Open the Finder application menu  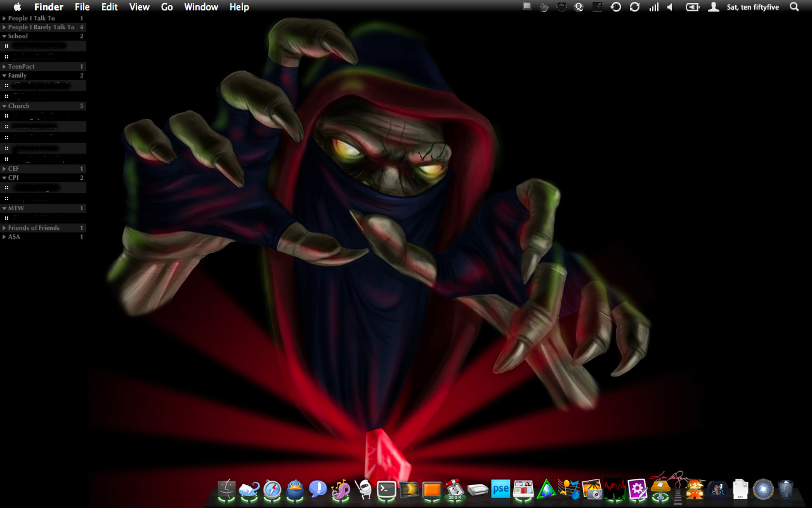tap(49, 7)
